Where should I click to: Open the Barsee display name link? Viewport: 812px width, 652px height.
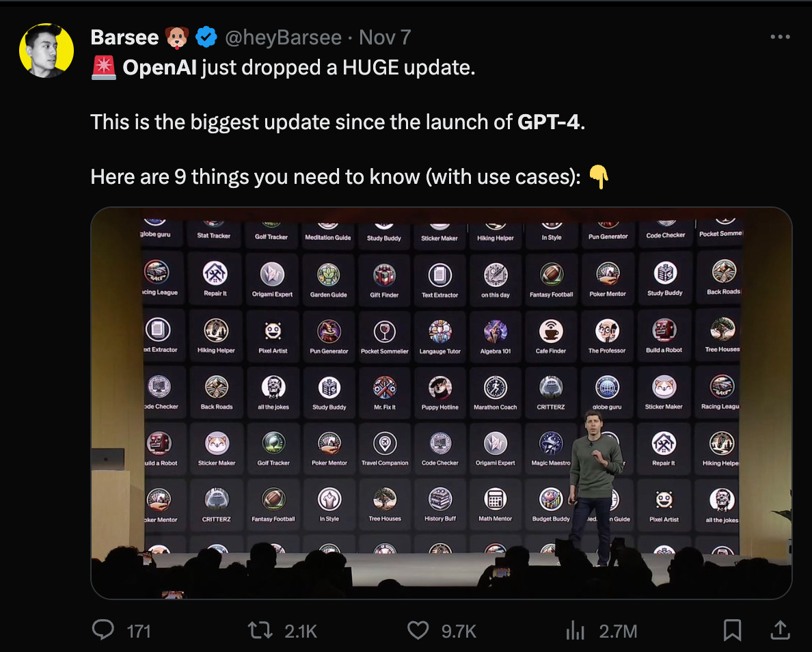[x=125, y=38]
